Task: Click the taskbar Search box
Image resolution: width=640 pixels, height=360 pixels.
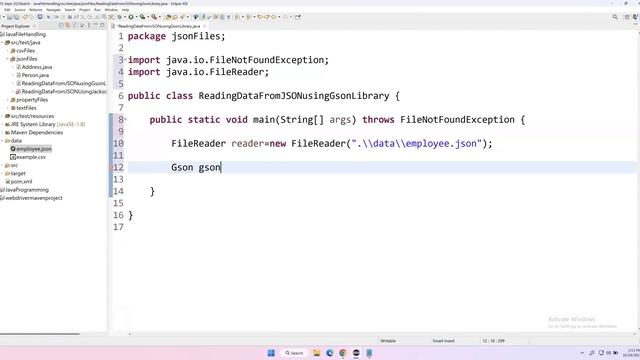Action: coord(294,353)
